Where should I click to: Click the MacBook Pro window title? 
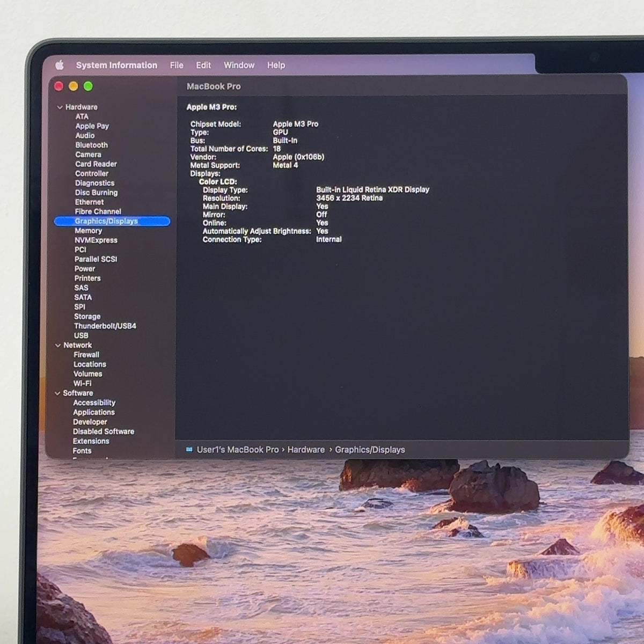214,86
